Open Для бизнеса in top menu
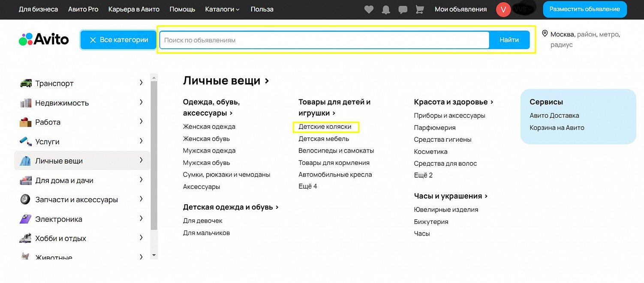Screen dimensions: 644x283 click(38, 9)
